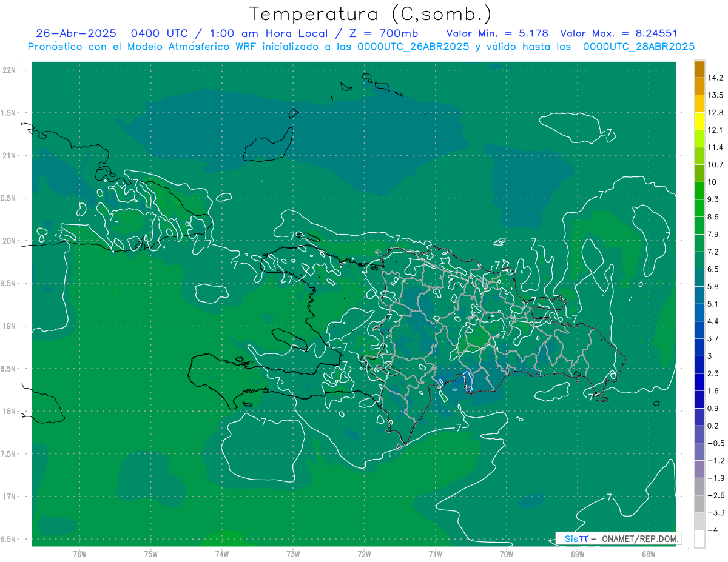Click the "72W" longitude label
The height and width of the screenshot is (562, 728).
pos(364,554)
